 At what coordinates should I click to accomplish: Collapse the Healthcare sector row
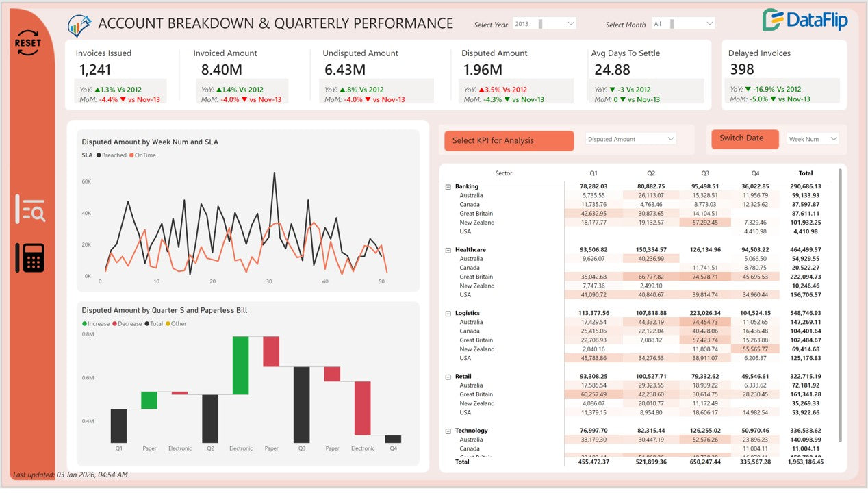[x=448, y=250]
